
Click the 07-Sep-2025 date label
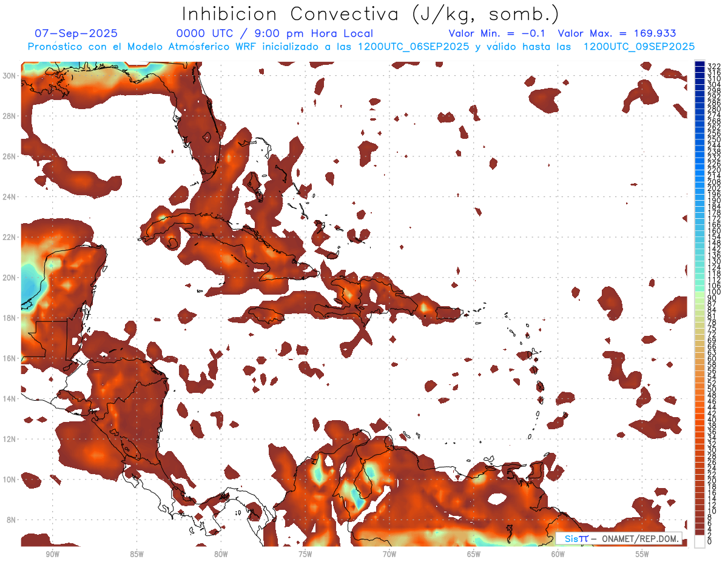point(76,33)
